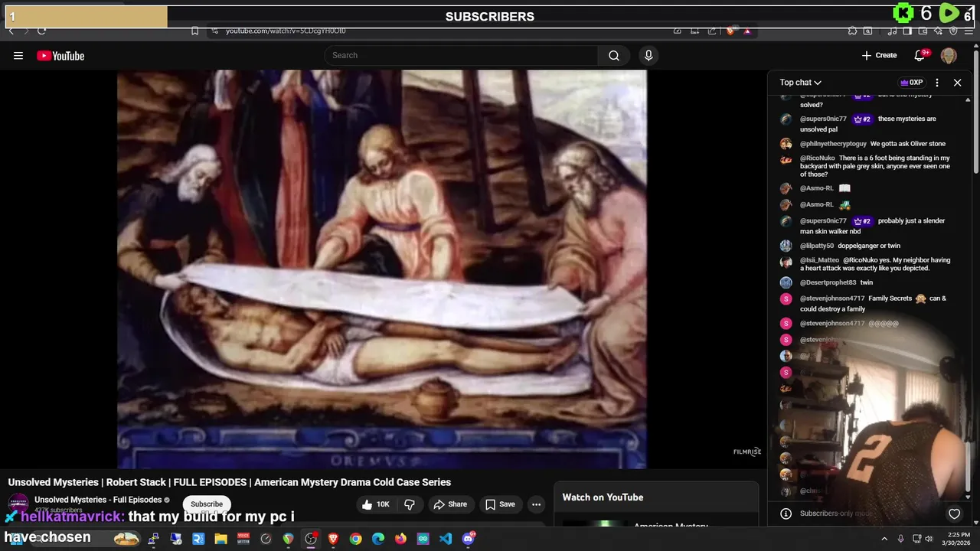The width and height of the screenshot is (980, 551).
Task: Open Discord from the taskbar
Action: (469, 539)
